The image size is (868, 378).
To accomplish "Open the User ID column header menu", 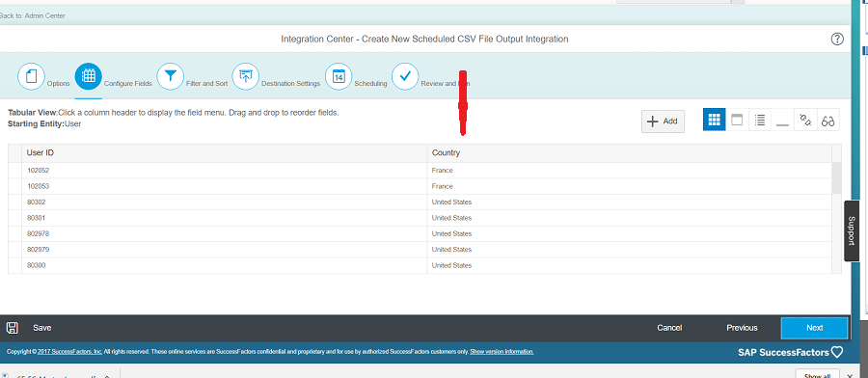I will [224, 152].
